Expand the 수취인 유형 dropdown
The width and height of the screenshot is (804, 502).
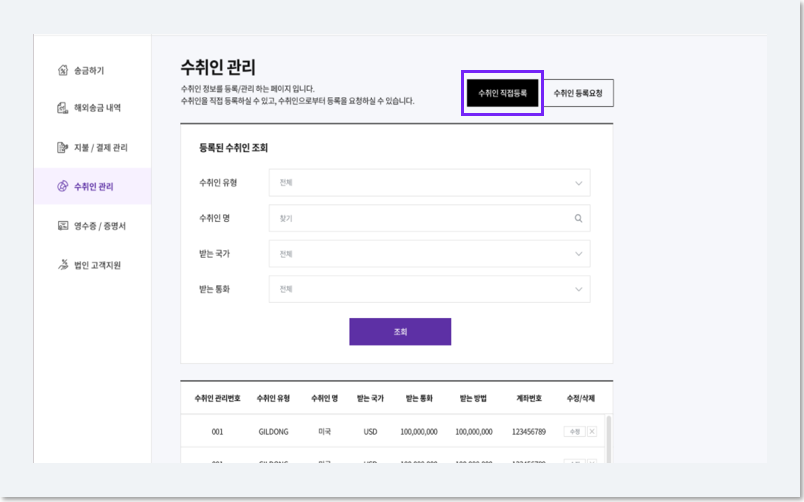pyautogui.click(x=430, y=183)
